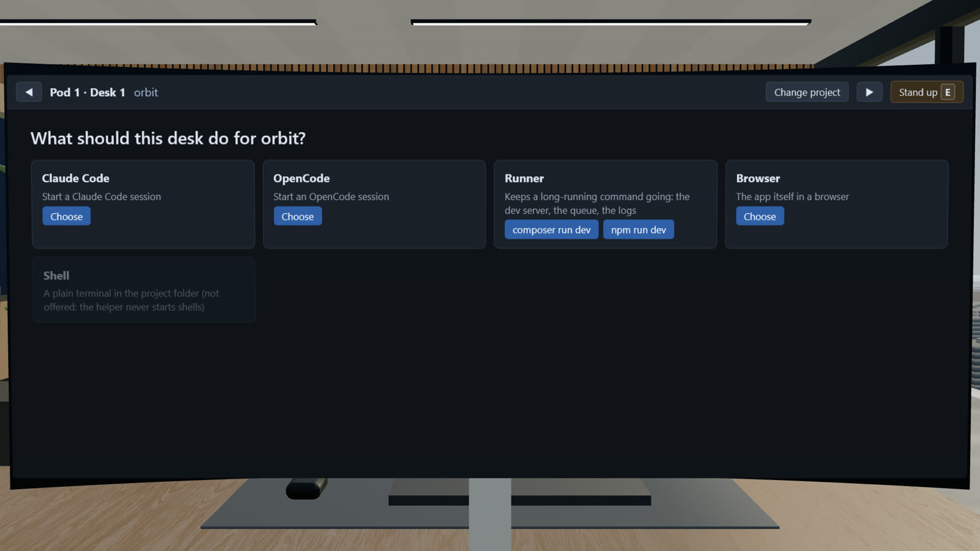Click the 'Start a Claude Code session' description

click(x=102, y=197)
